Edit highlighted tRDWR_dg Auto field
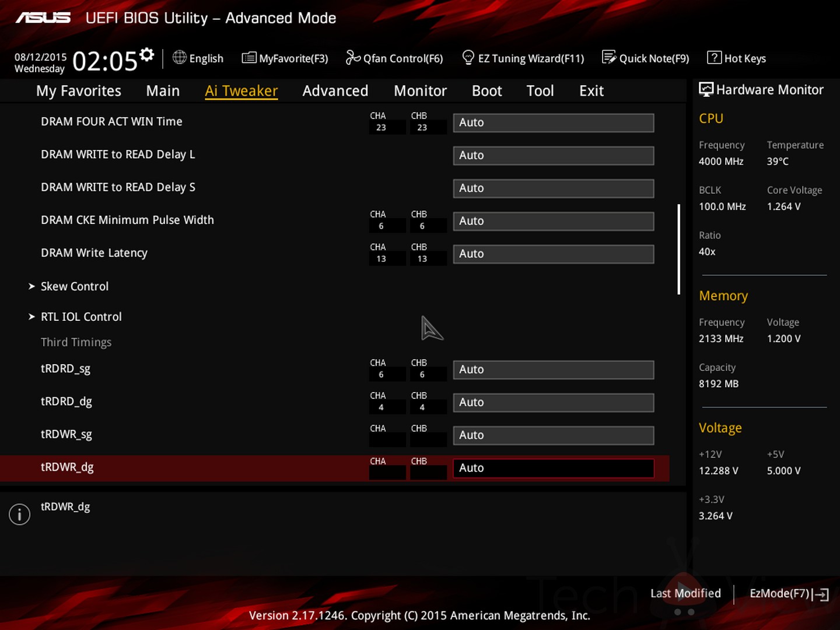The height and width of the screenshot is (630, 840). point(554,468)
